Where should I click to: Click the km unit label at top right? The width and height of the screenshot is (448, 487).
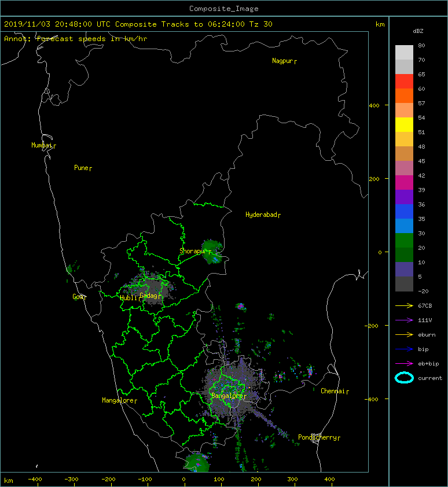380,24
